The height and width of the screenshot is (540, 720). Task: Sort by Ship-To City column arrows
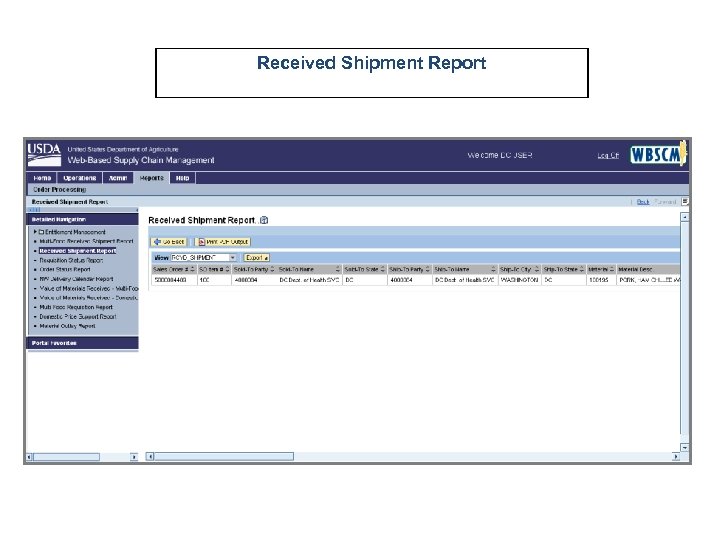[536, 269]
